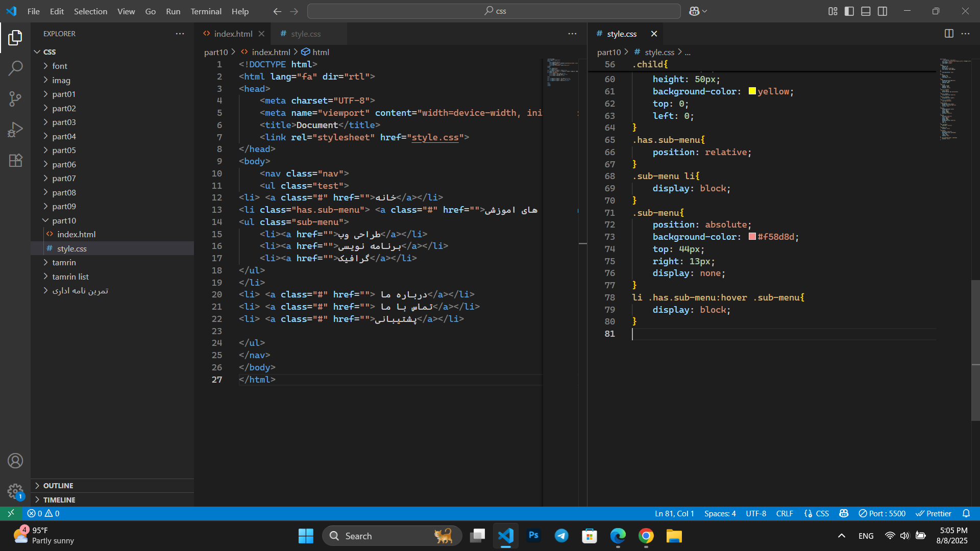This screenshot has height=551, width=980.
Task: Open the Source Control view
Action: [x=15, y=98]
